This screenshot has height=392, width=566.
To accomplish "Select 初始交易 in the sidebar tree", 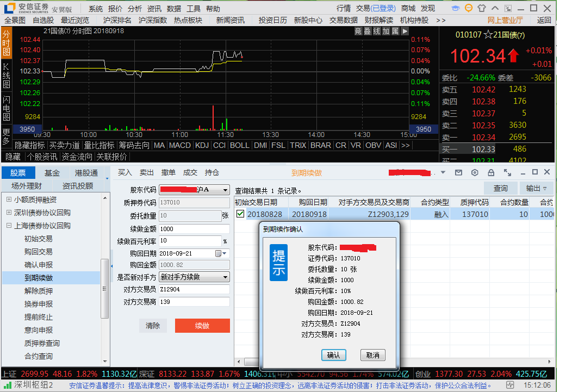I will click(39, 239).
